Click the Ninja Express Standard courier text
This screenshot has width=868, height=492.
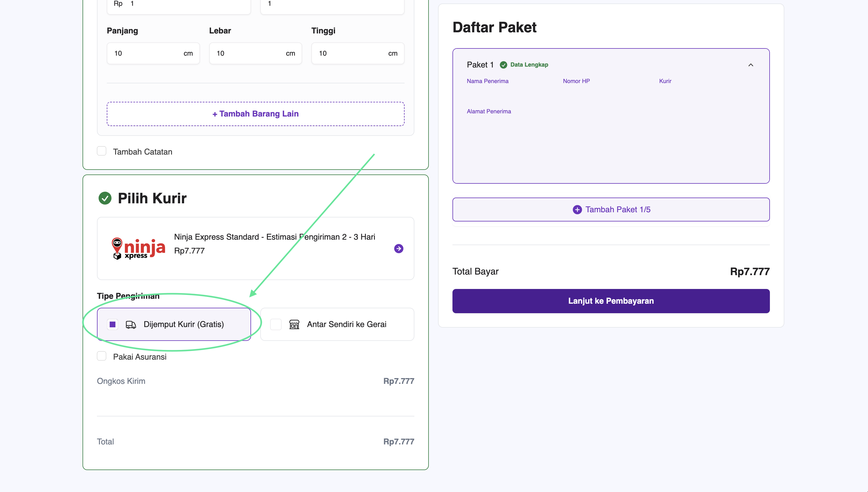(x=274, y=237)
